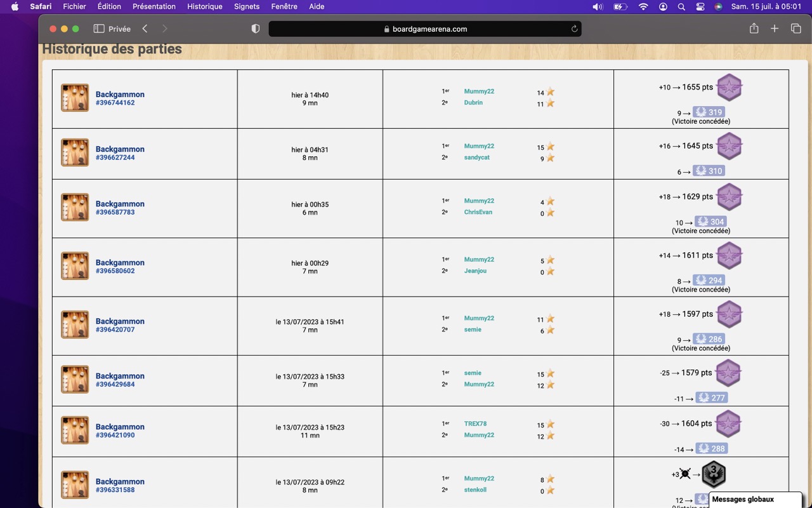
Task: Reload the boardgamearena.com page
Action: 574,29
